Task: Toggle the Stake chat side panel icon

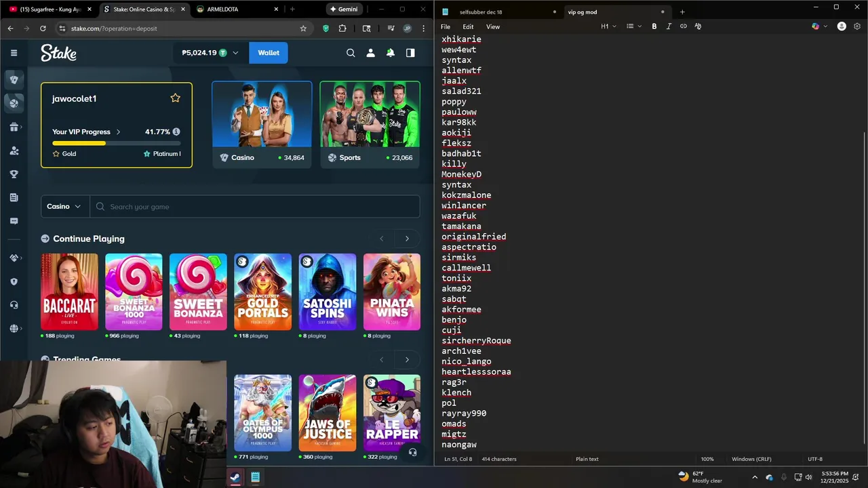Action: tap(410, 53)
